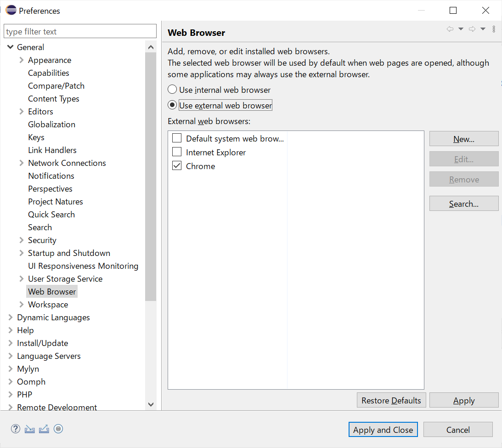Click the preferences tree scrollbar thumb
The height and width of the screenshot is (448, 502).
pyautogui.click(x=151, y=177)
